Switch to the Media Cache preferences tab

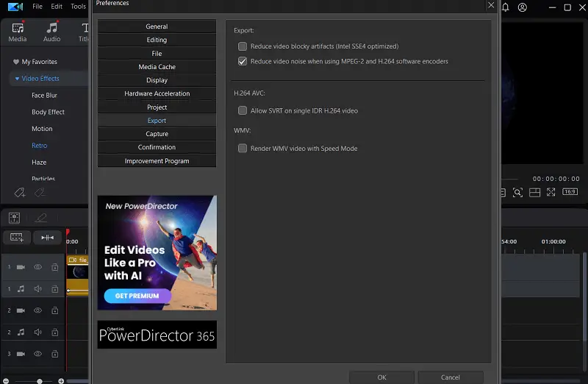click(x=157, y=67)
